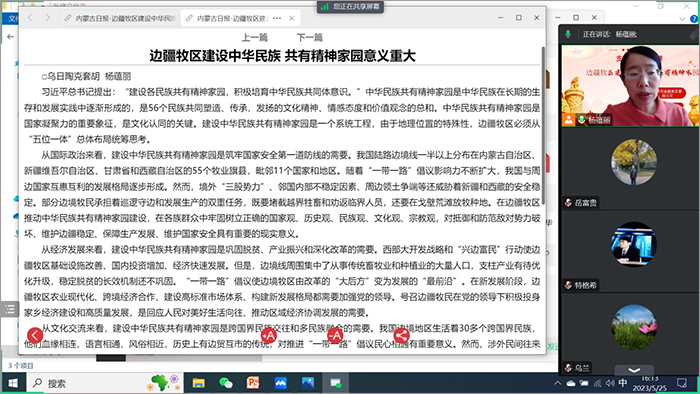Click the article vertical scrollbar thumb
The image size is (700, 394).
pos(543,126)
